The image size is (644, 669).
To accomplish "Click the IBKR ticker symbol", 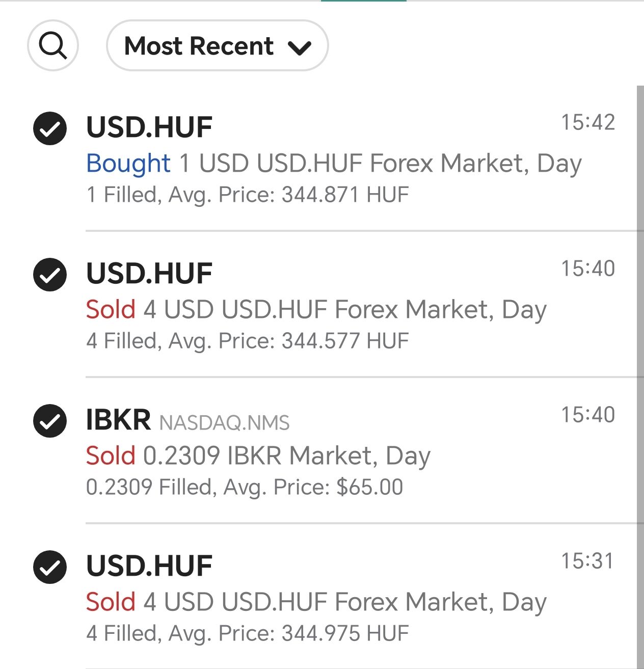I will pyautogui.click(x=118, y=420).
